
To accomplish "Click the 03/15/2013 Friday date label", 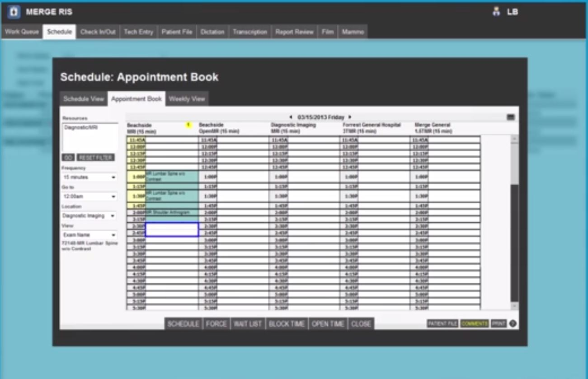I will pos(321,117).
